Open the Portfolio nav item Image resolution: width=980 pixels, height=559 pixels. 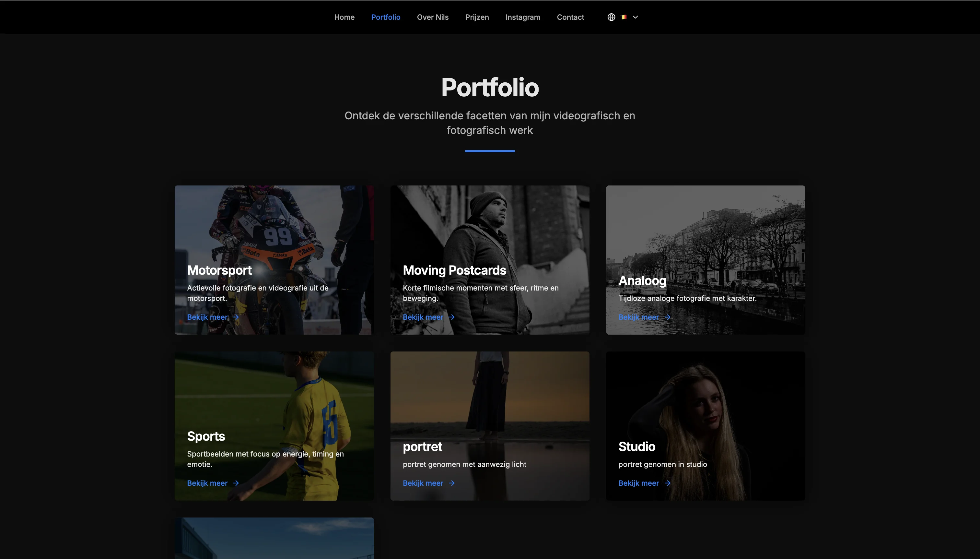tap(386, 17)
